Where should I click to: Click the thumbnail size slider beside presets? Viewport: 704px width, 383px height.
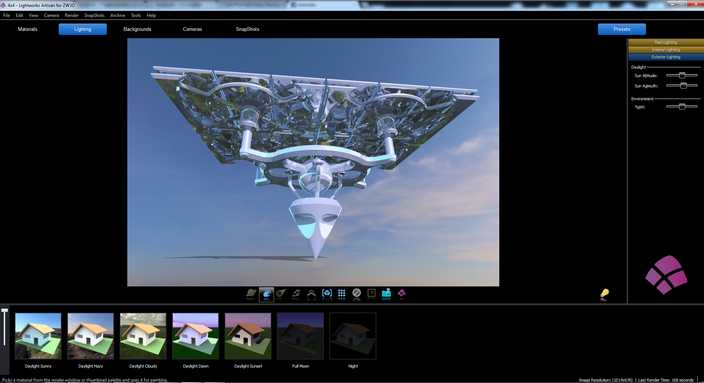pos(4,328)
